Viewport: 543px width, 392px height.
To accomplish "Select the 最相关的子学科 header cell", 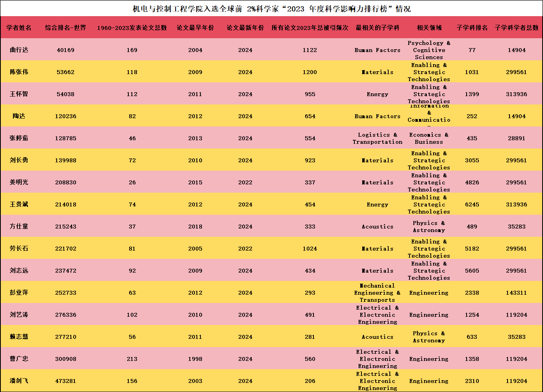I will (377, 28).
